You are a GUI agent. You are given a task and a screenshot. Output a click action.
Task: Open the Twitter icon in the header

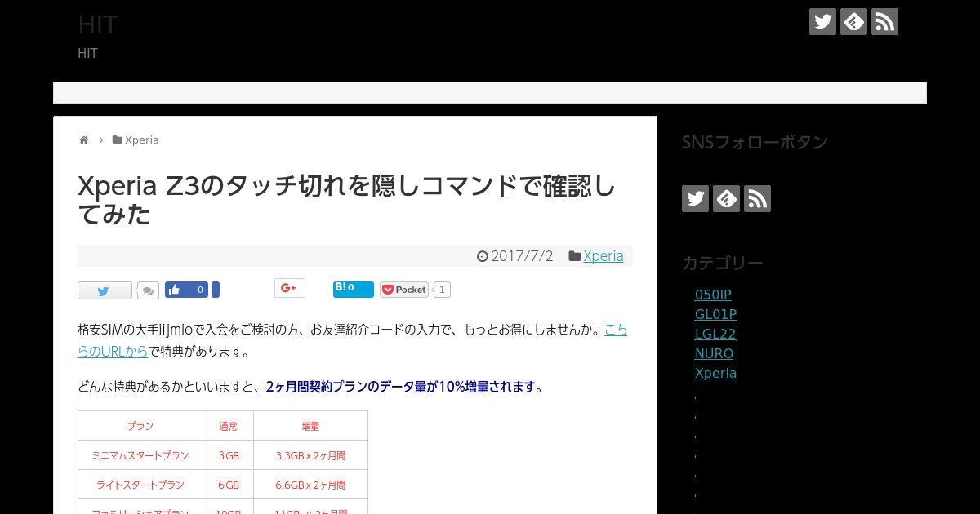tap(822, 21)
